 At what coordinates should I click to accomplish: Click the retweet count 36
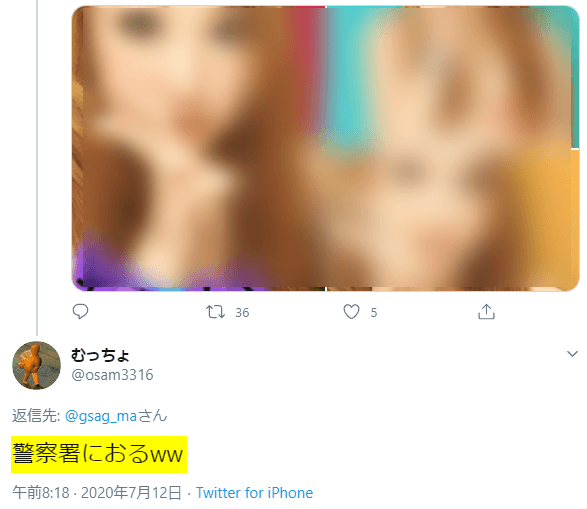[242, 313]
